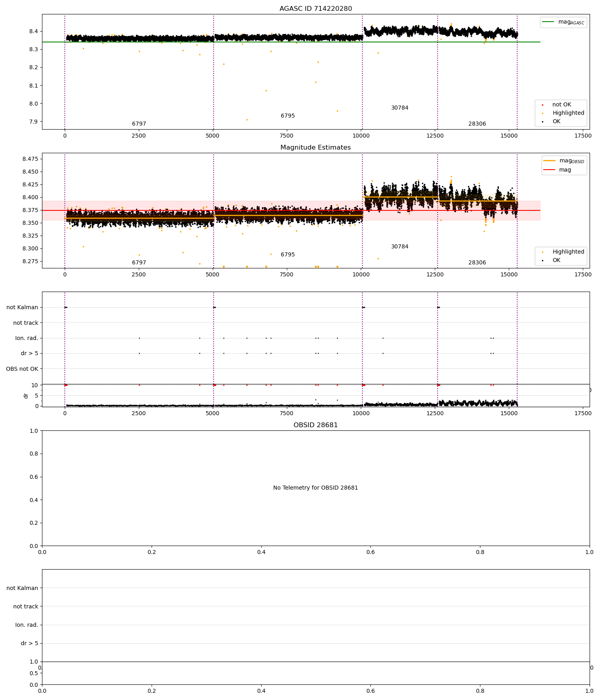Click "not track" label in the empty flags plot
Screen dimensions: 600x700
click(x=26, y=606)
